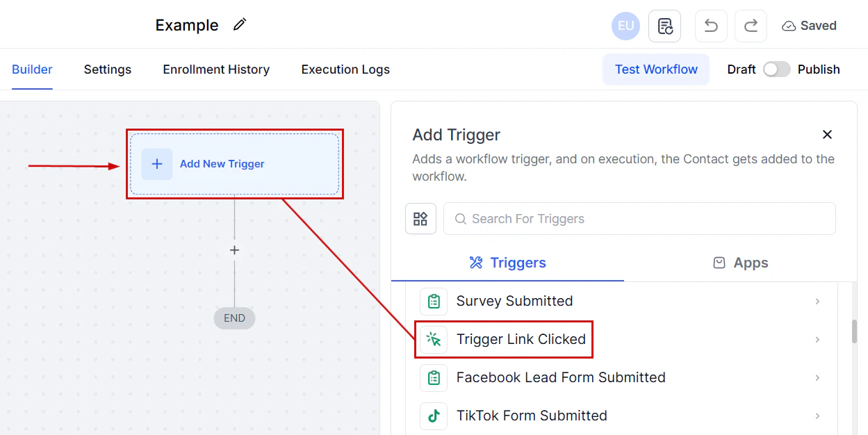The height and width of the screenshot is (435, 868).
Task: Click the Saved cloud icon
Action: coord(789,25)
